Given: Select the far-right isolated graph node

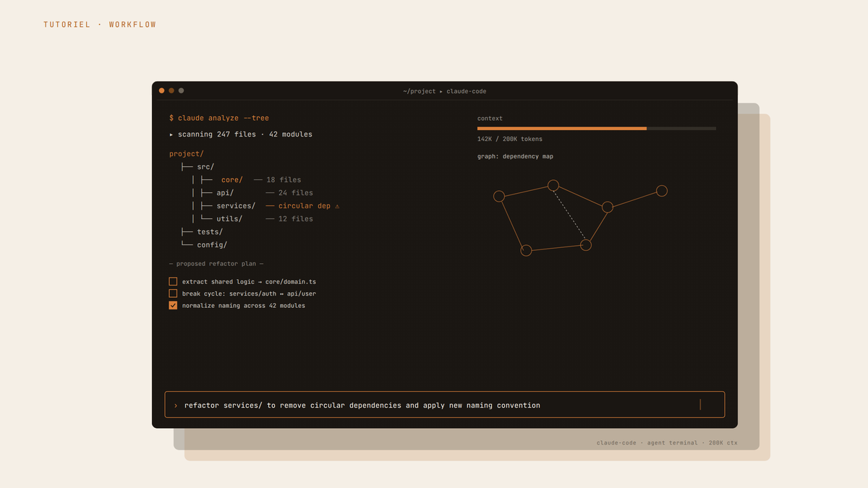Looking at the screenshot, I should (x=661, y=191).
